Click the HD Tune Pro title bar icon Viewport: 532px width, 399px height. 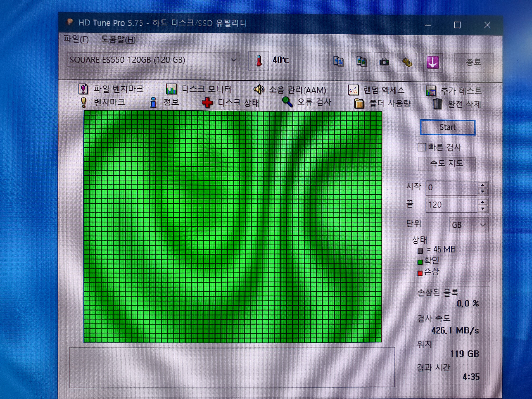tap(70, 22)
